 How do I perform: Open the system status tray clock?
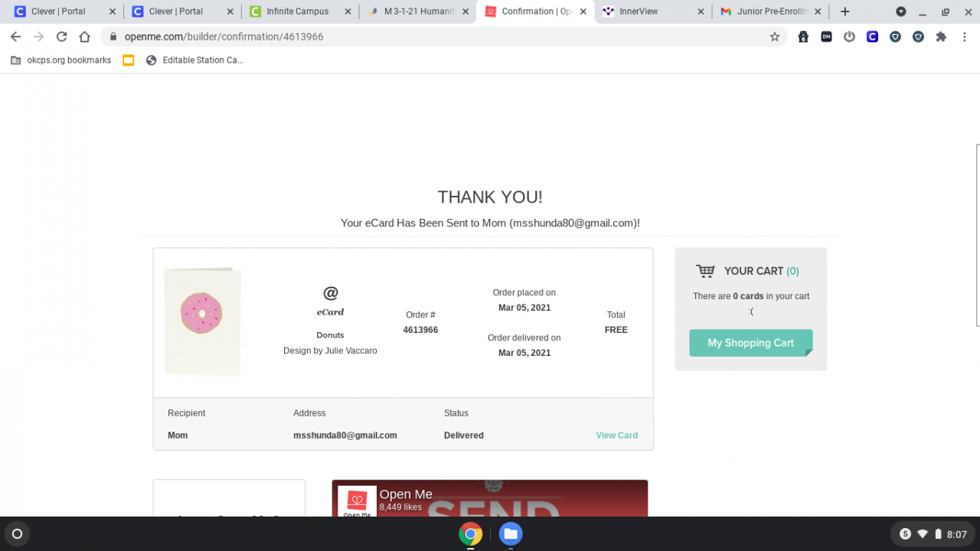click(957, 534)
